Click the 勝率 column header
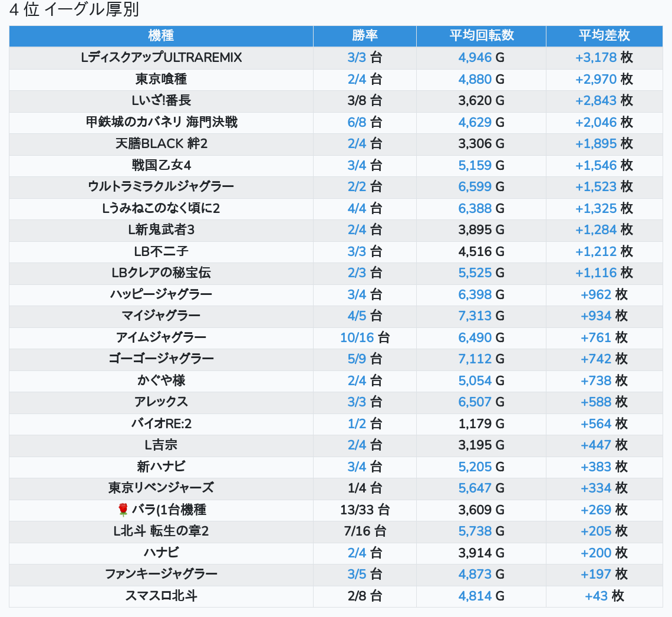672x617 pixels. click(x=364, y=35)
